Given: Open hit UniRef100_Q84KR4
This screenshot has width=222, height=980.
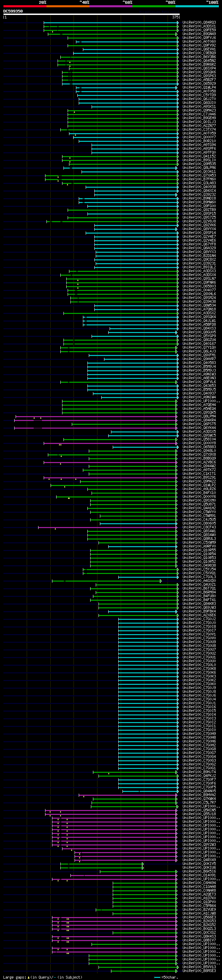Looking at the screenshot, I should pos(199,420).
